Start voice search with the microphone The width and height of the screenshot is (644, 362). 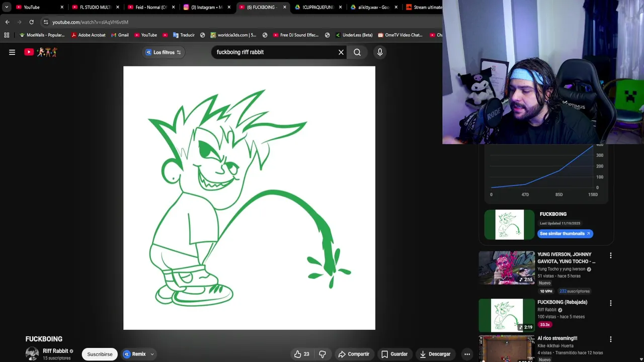tap(380, 52)
